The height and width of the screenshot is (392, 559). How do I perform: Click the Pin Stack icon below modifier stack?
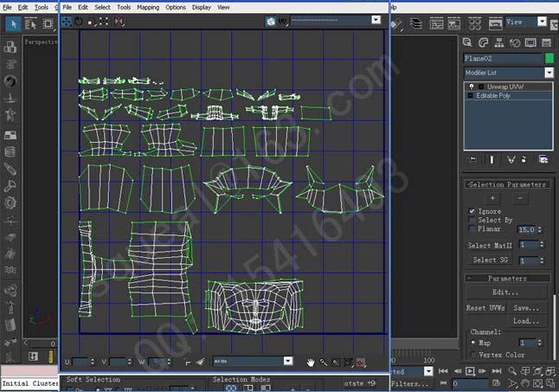[x=472, y=159]
